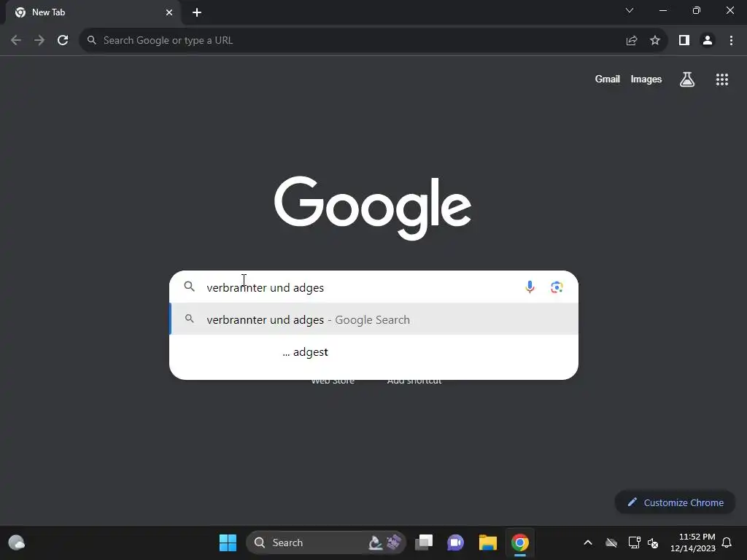Show hidden system tray icons
The image size is (747, 560).
[588, 542]
